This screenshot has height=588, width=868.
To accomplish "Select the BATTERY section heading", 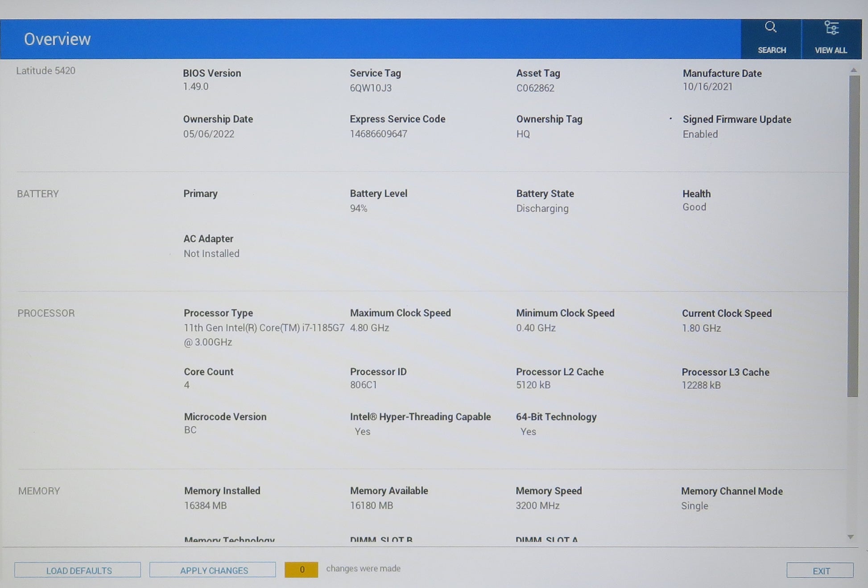I will pyautogui.click(x=38, y=194).
